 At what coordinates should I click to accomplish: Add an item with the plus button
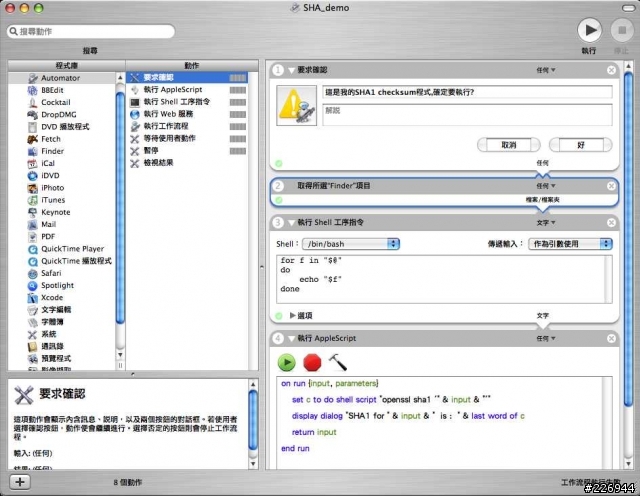20,482
